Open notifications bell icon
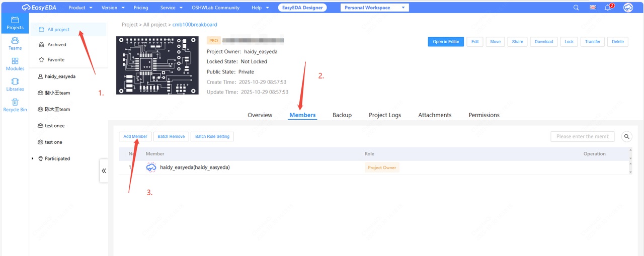Viewport: 644px width, 256px height. 608,8
